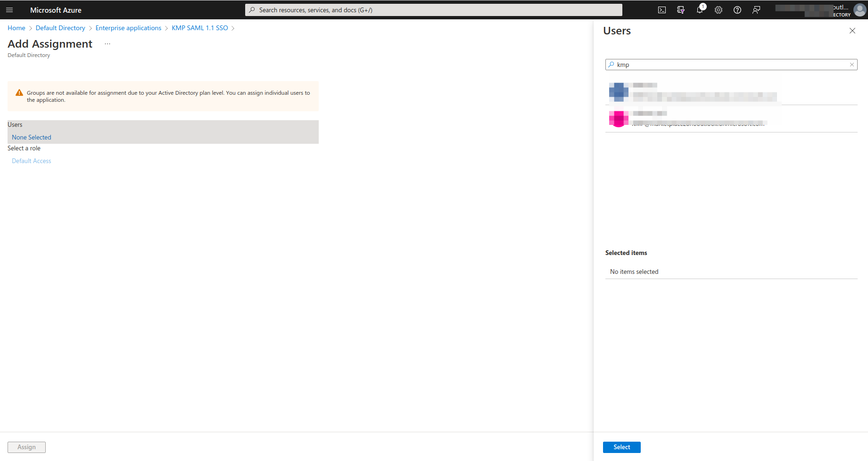
Task: Click the account avatar picture
Action: pyautogui.click(x=860, y=10)
